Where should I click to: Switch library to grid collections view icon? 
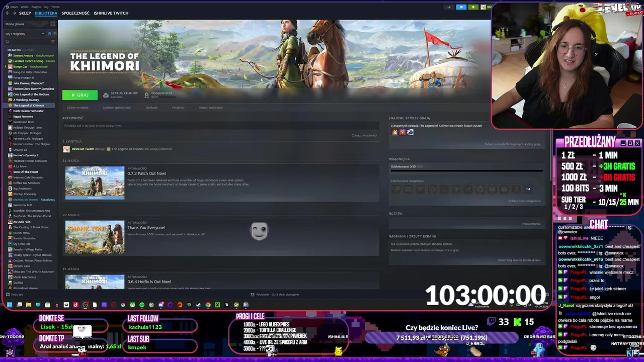(x=52, y=24)
